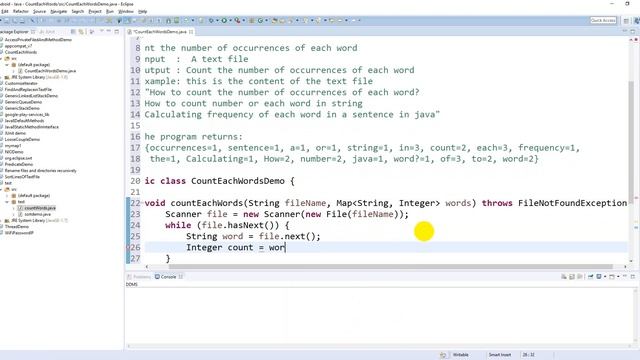Maximize the editor area
Screen dimensions: 640x360
tap(633, 31)
